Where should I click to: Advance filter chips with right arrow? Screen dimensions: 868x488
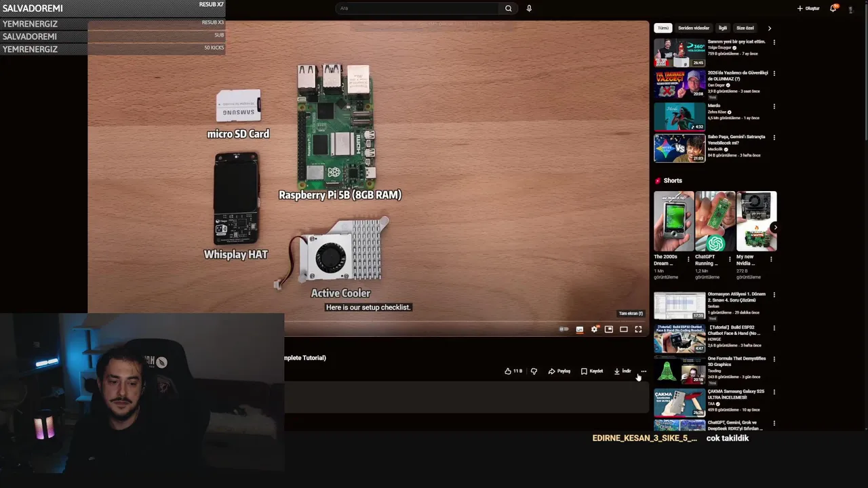(769, 28)
